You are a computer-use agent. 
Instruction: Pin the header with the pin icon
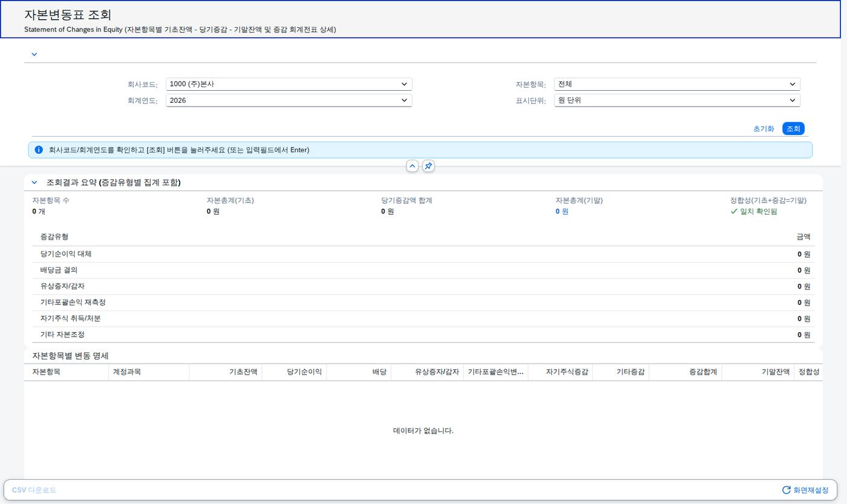tap(428, 166)
